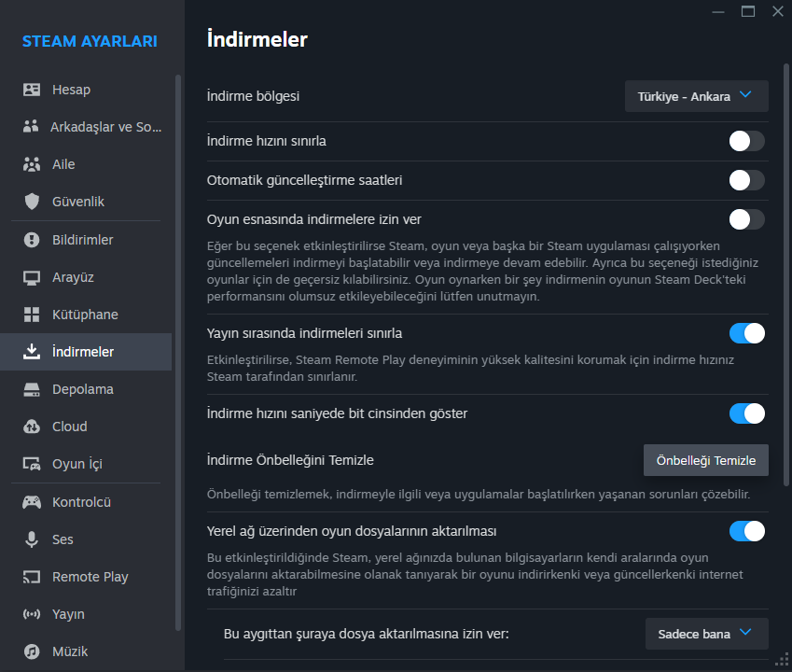
Task: Click the Depolama drive icon
Action: pos(32,389)
